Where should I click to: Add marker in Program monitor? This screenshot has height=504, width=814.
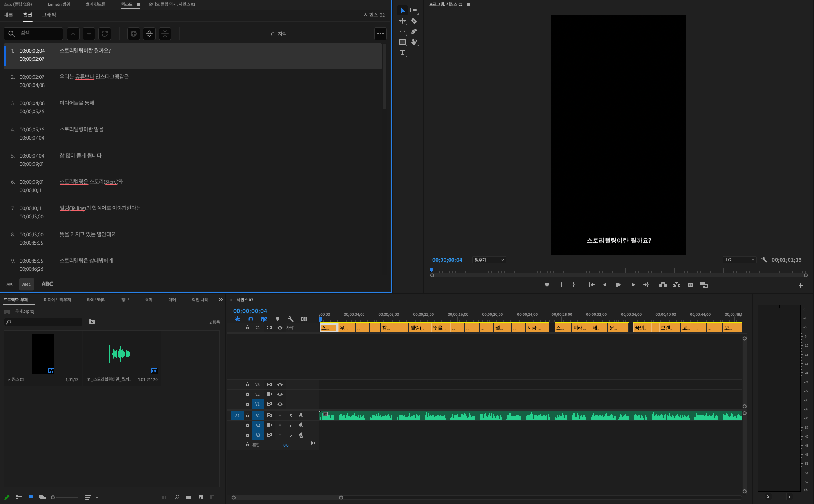(x=547, y=285)
